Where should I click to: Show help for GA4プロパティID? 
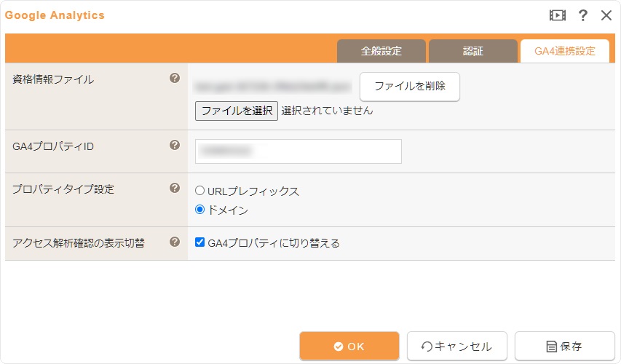pyautogui.click(x=175, y=145)
